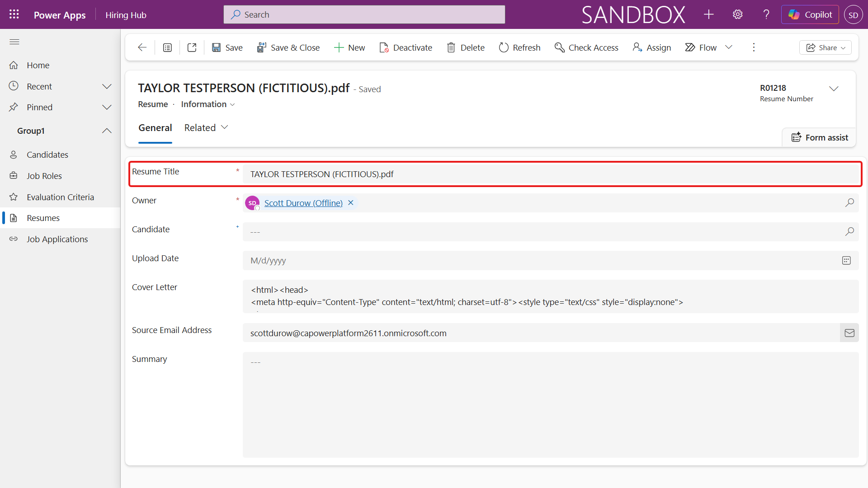Click into the Cover Letter text area
868x488 pixels.
pyautogui.click(x=551, y=296)
